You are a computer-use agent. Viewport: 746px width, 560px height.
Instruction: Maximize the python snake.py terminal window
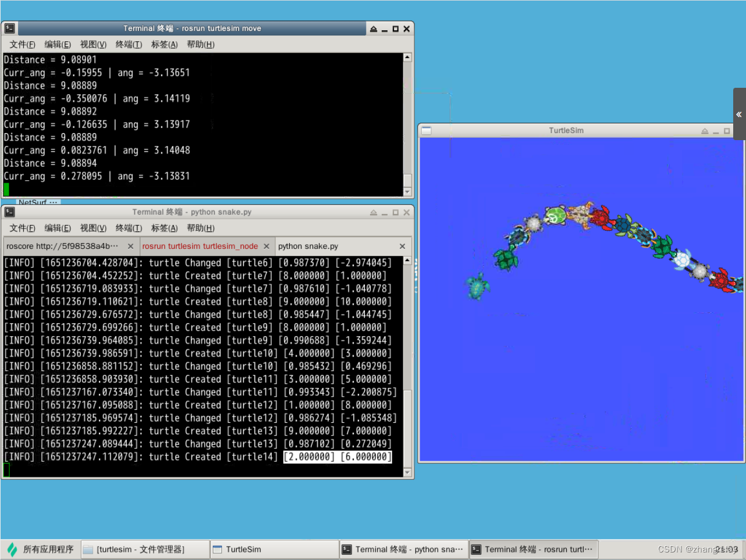[396, 212]
